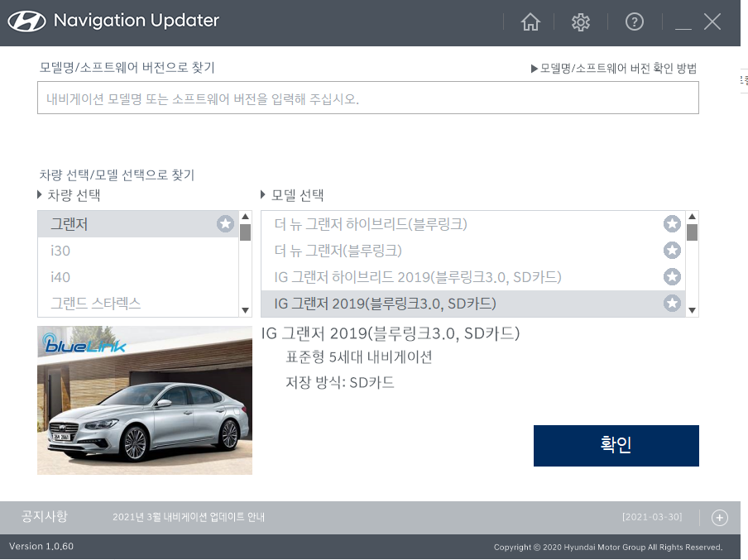This screenshot has height=560, width=748.
Task: Open the Home screen icon
Action: click(x=530, y=22)
